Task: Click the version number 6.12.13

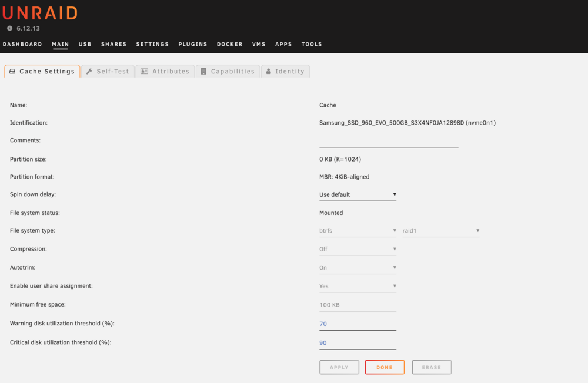Action: 28,28
